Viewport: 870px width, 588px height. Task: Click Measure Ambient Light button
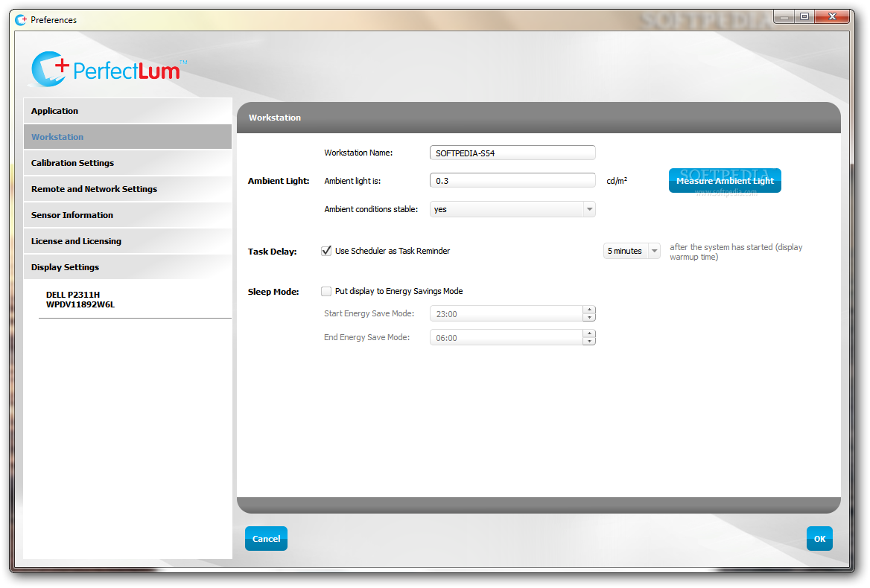coord(725,181)
